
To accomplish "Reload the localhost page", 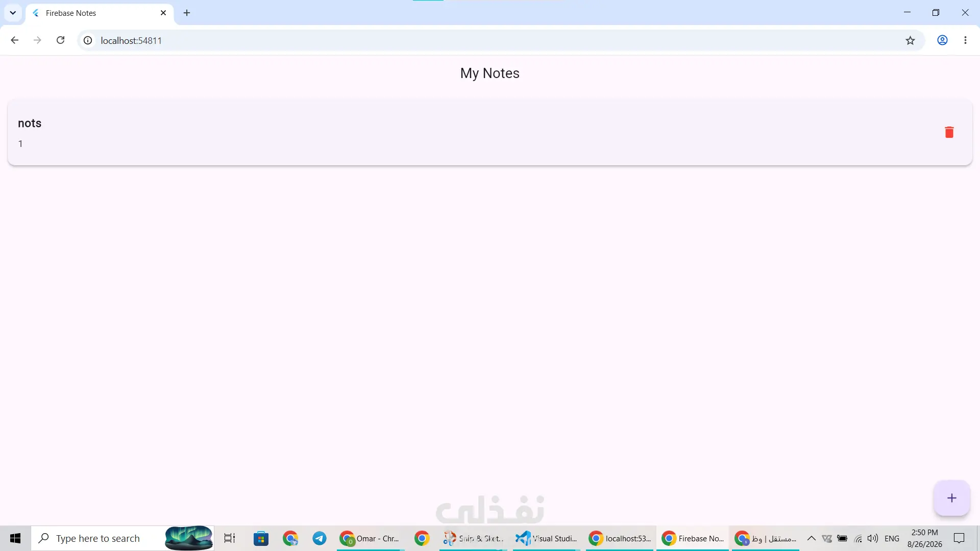I will (60, 40).
